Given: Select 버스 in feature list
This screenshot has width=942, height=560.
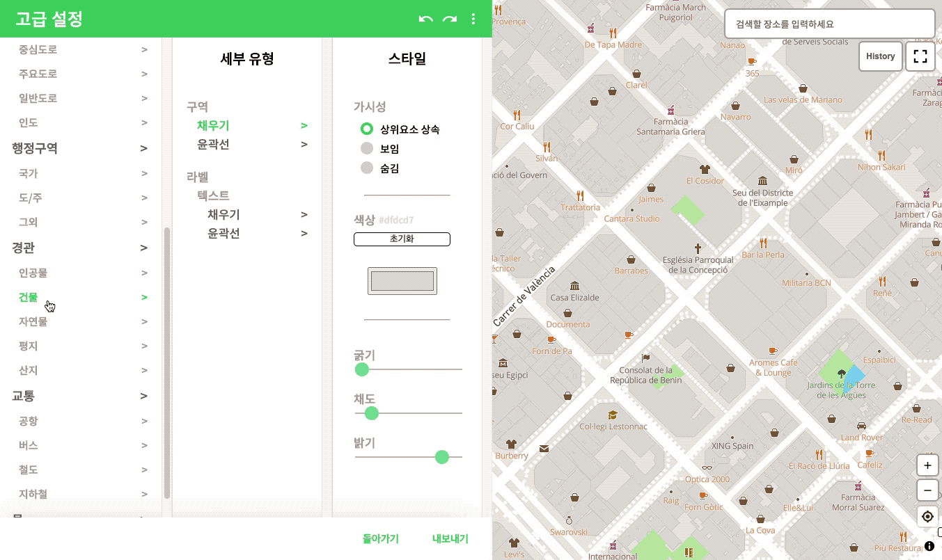Looking at the screenshot, I should point(28,445).
